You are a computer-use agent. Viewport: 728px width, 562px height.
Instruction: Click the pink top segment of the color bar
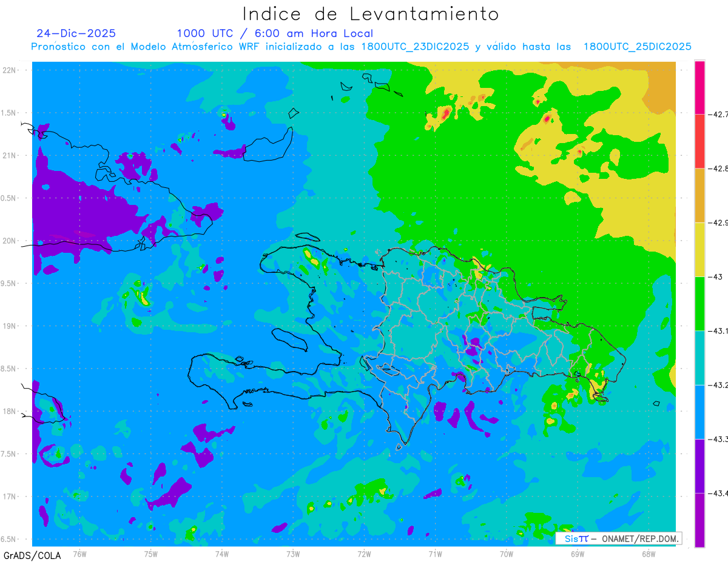[699, 87]
